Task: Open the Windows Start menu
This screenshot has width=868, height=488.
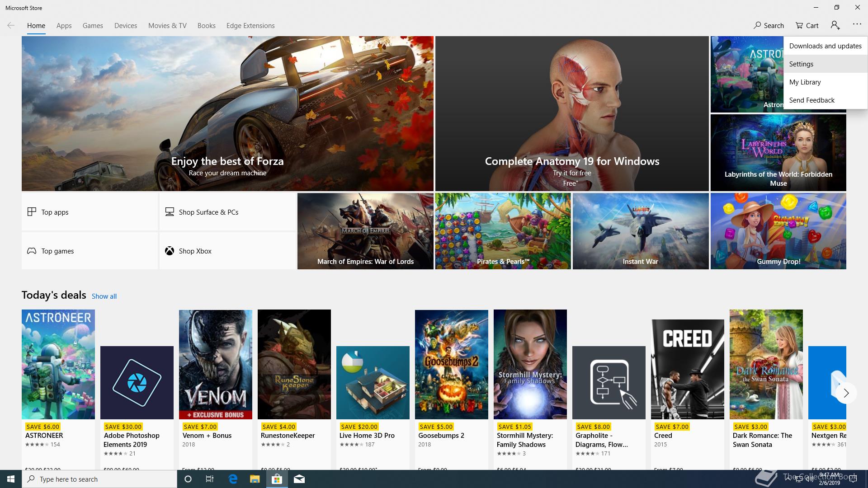Action: point(11,479)
